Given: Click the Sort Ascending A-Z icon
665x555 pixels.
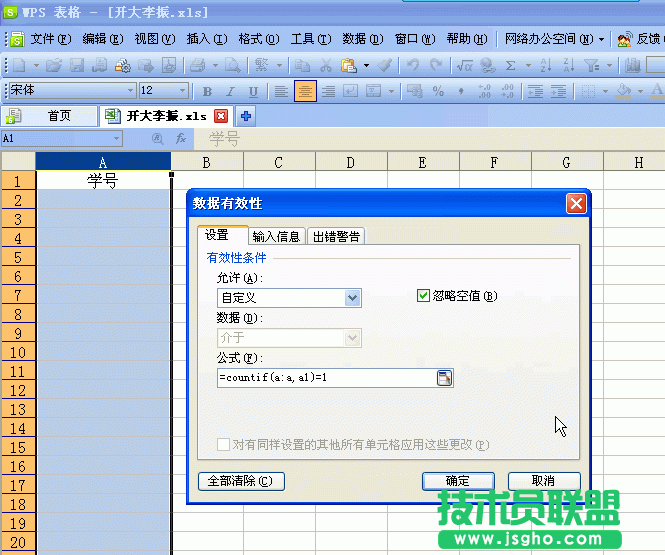Looking at the screenshot, I should coord(546,65).
